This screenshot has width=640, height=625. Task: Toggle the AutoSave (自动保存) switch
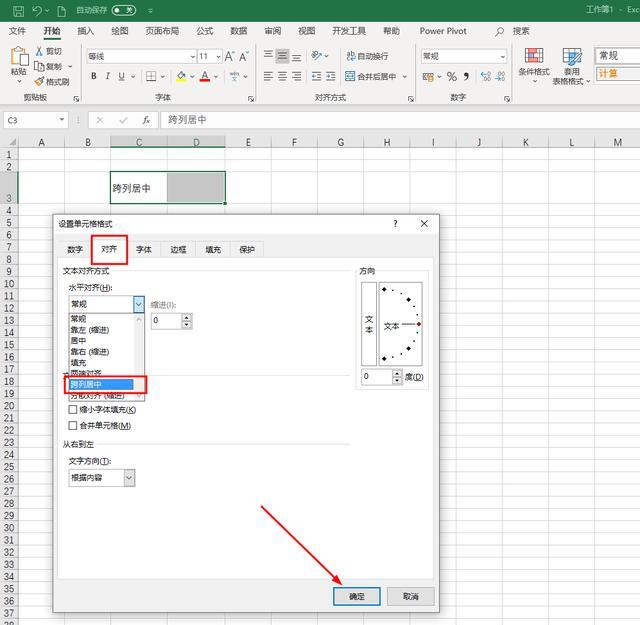[124, 9]
